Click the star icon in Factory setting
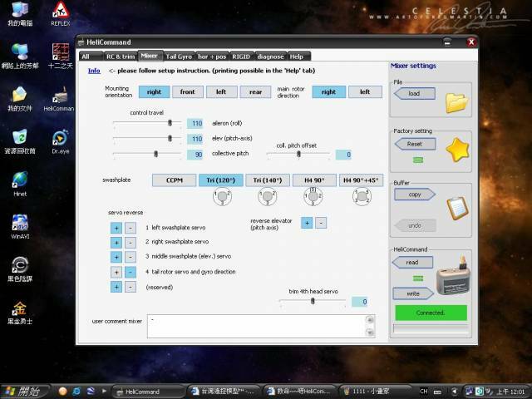 [456, 150]
